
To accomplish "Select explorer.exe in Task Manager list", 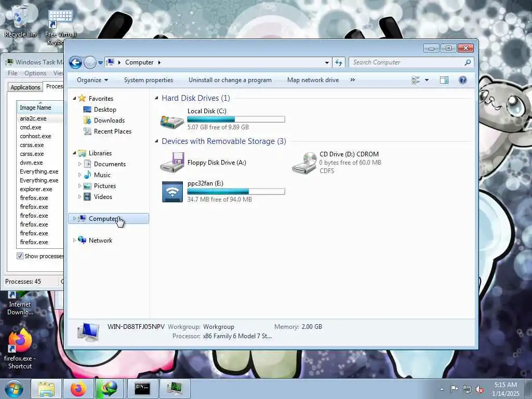I will pyautogui.click(x=36, y=189).
